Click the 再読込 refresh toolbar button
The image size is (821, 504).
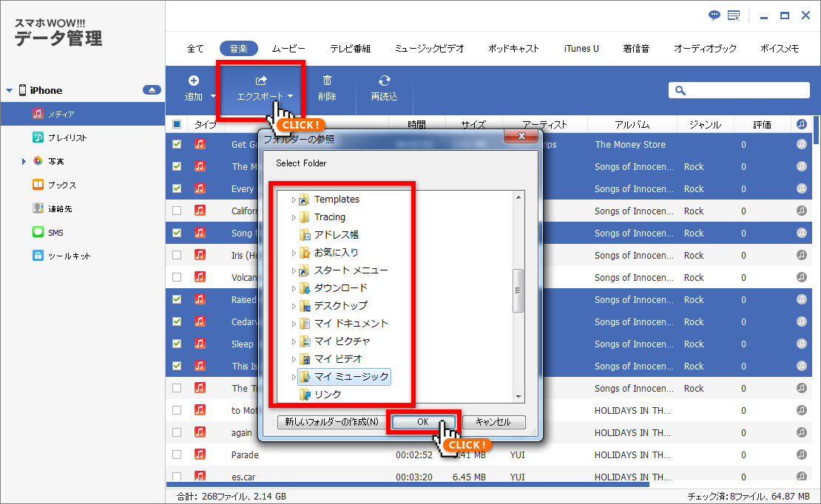(x=384, y=87)
